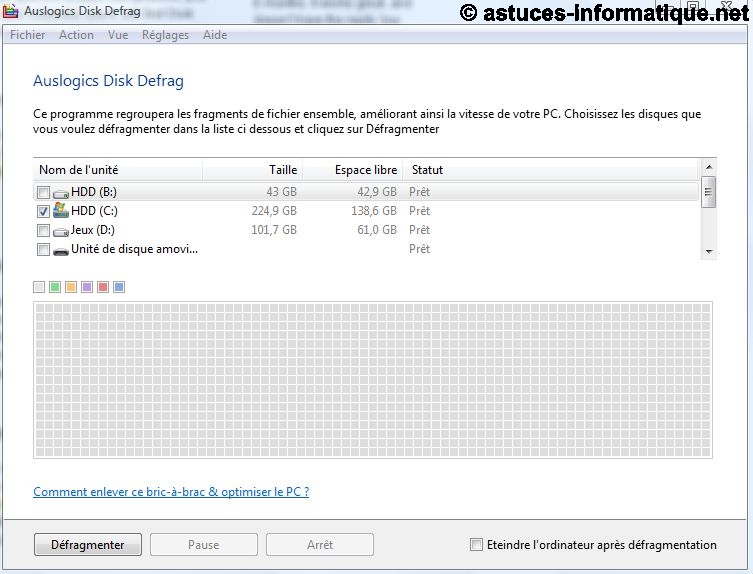Click the cluster map grid area
The image size is (753, 574).
pos(373,380)
